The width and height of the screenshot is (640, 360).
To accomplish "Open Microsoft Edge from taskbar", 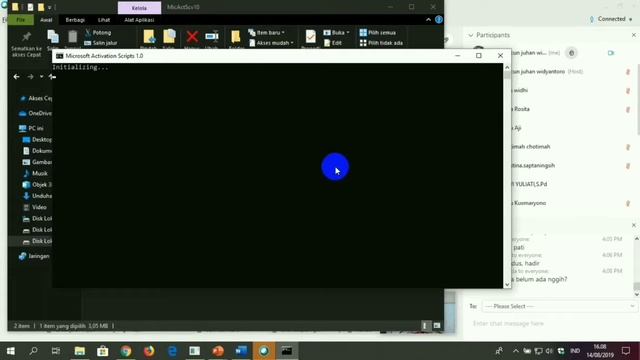I will [x=172, y=351].
